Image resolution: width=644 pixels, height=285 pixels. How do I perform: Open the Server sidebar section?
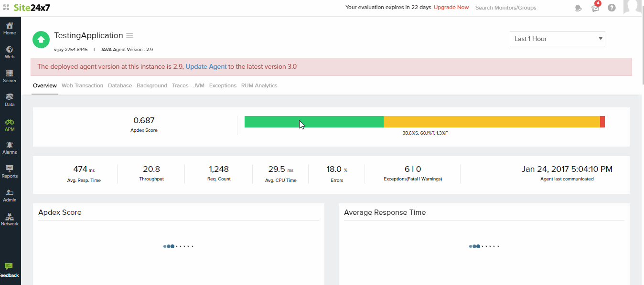[x=10, y=75]
